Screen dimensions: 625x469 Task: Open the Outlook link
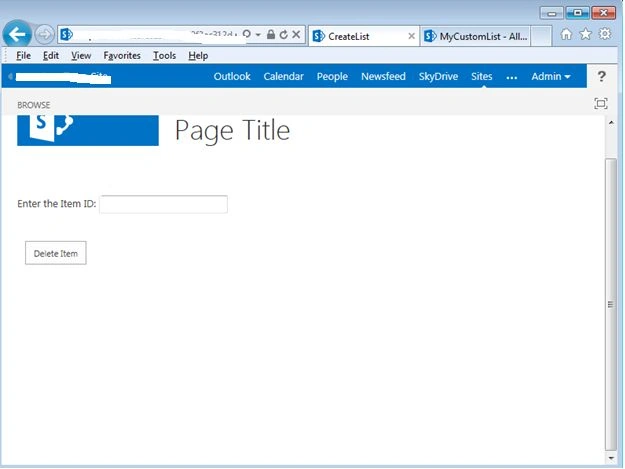232,76
